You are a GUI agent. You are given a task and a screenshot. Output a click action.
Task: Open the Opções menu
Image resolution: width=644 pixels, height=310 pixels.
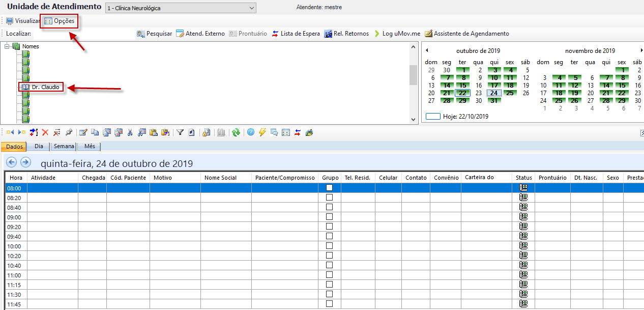59,21
